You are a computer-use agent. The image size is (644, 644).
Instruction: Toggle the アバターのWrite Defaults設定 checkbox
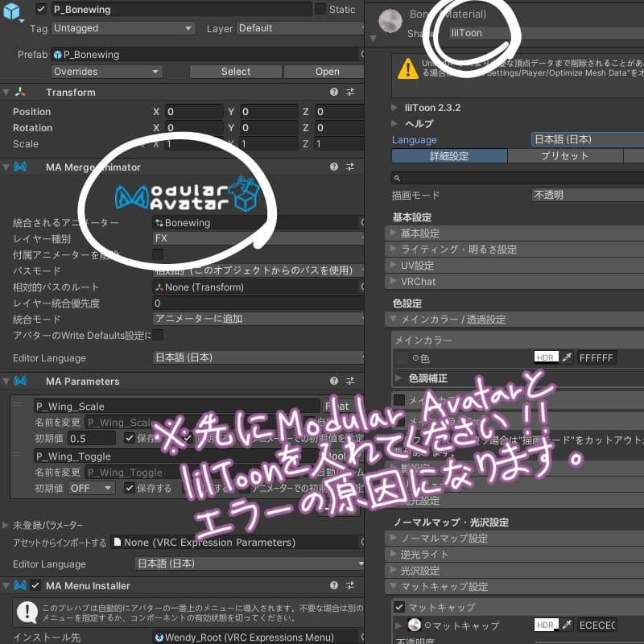click(x=158, y=335)
